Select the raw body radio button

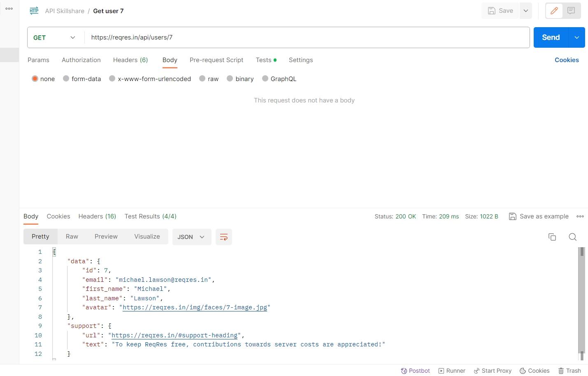(x=202, y=79)
